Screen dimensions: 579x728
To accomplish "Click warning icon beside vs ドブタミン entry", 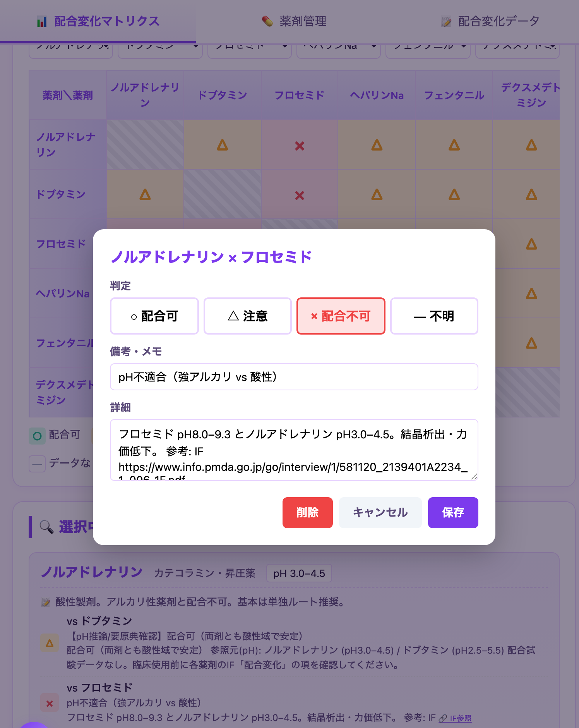I will (50, 643).
